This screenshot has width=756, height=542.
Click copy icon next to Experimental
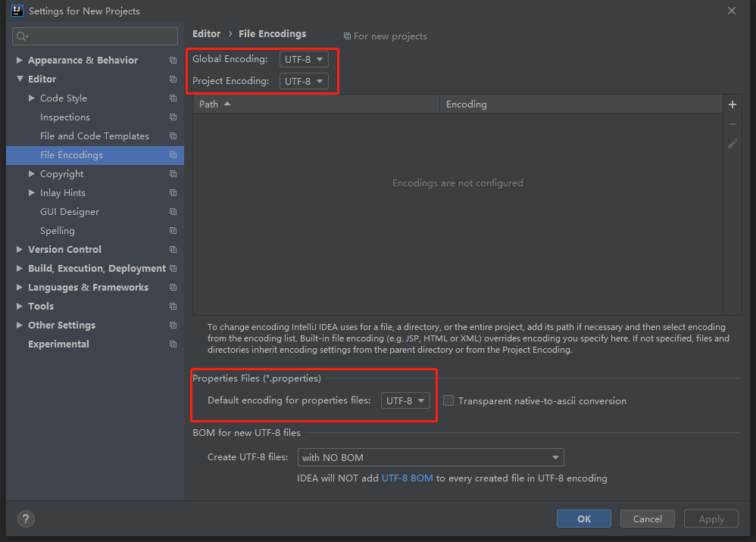(173, 344)
